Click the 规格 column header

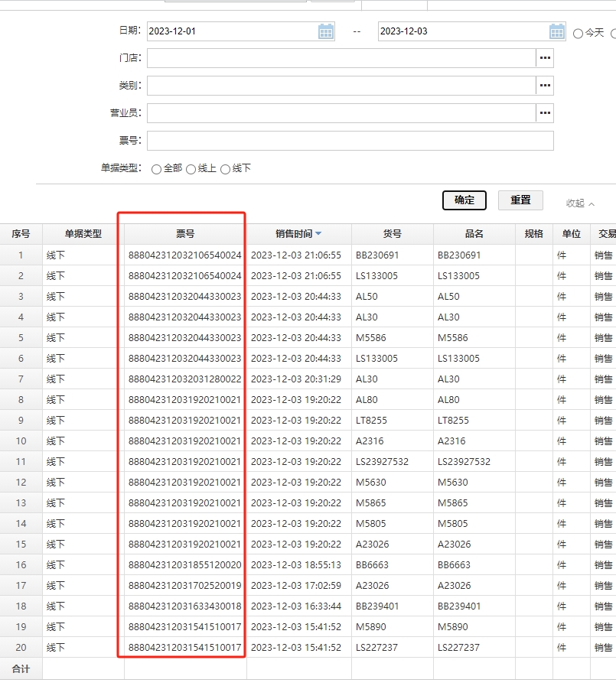pos(533,233)
